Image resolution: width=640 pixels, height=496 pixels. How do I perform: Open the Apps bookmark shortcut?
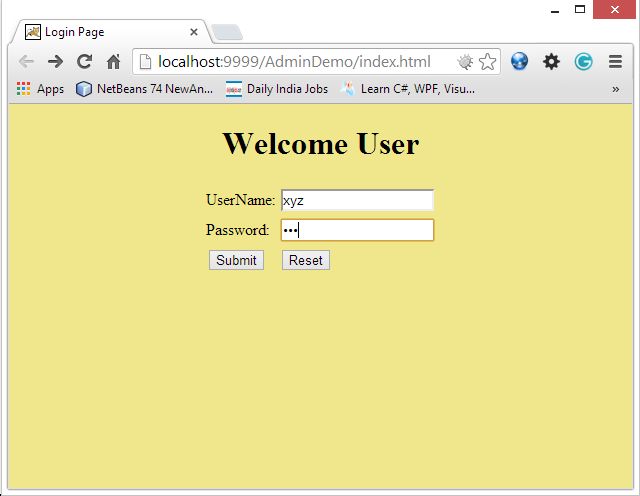[40, 89]
